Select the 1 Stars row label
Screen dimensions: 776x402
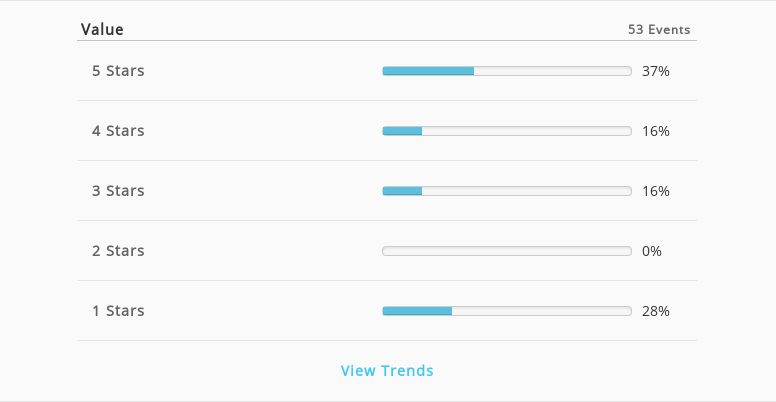[118, 310]
